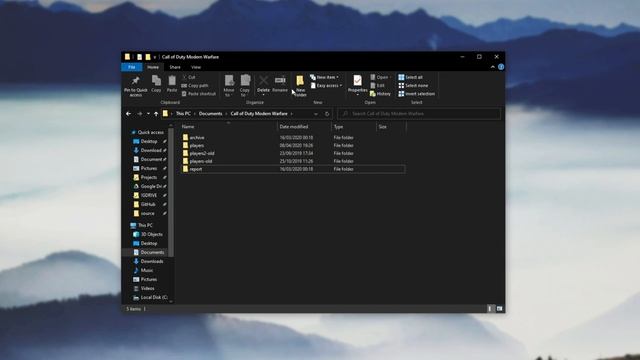Viewport: 640px width, 360px height.
Task: Click Quick access in navigation pane
Action: 147,132
